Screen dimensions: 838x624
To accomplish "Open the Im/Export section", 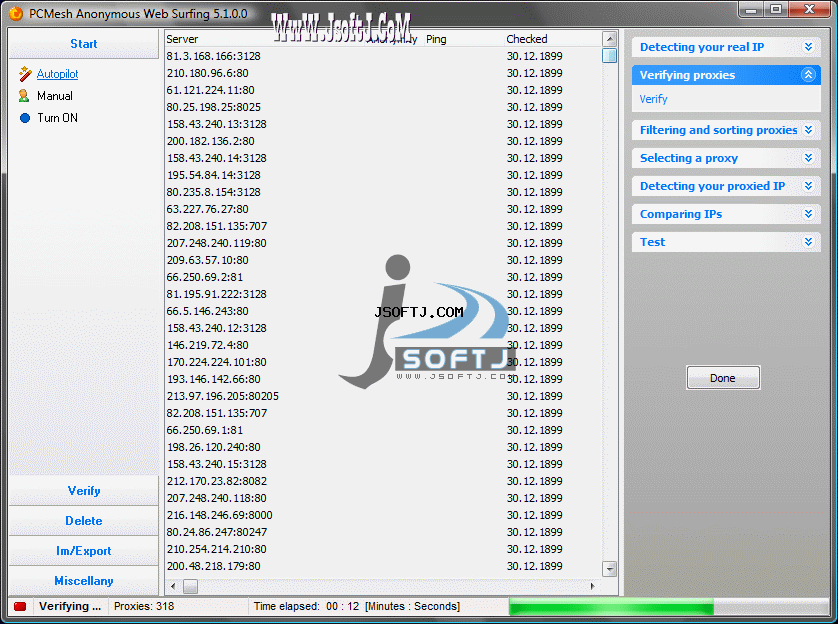I will click(x=84, y=551).
